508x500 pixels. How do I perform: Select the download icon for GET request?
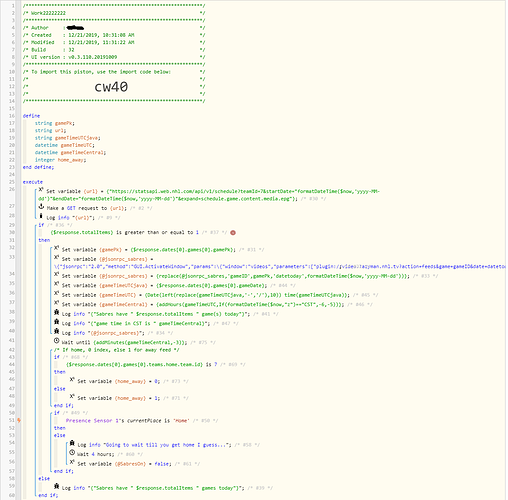tap(41, 207)
